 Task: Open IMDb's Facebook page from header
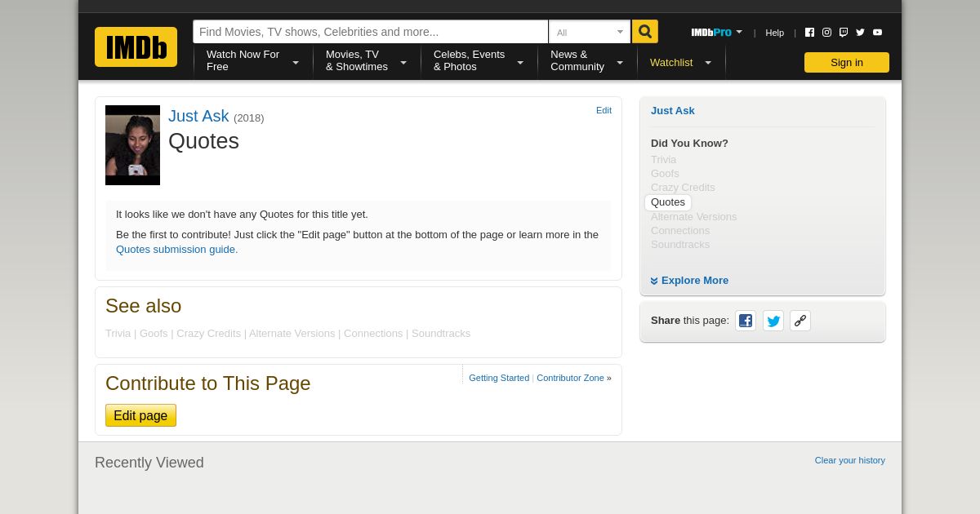[809, 33]
